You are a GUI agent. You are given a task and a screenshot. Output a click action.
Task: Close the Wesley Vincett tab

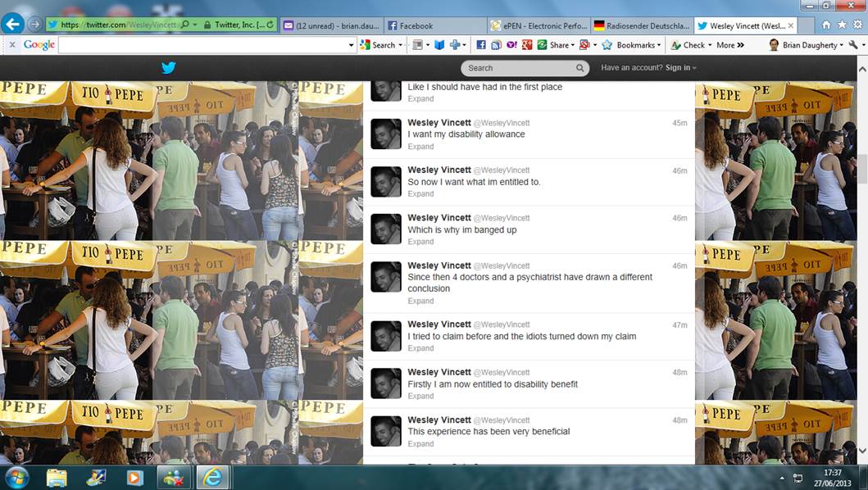pos(791,25)
